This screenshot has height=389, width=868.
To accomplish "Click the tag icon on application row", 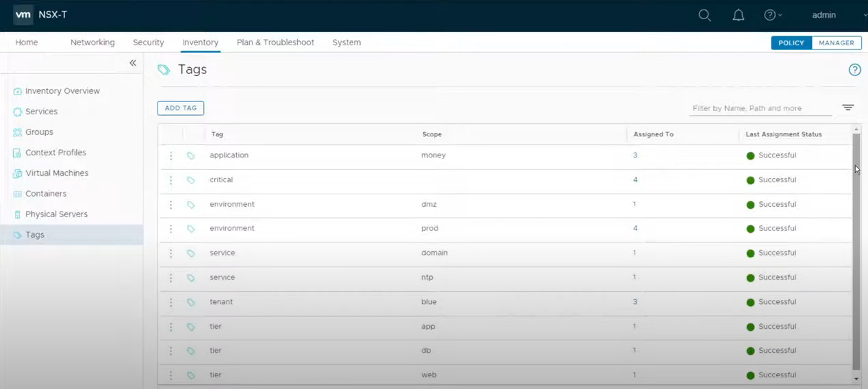I will click(191, 156).
